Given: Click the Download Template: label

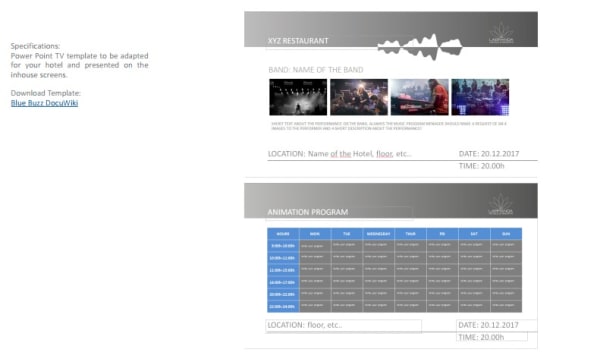Looking at the screenshot, I should (46, 93).
